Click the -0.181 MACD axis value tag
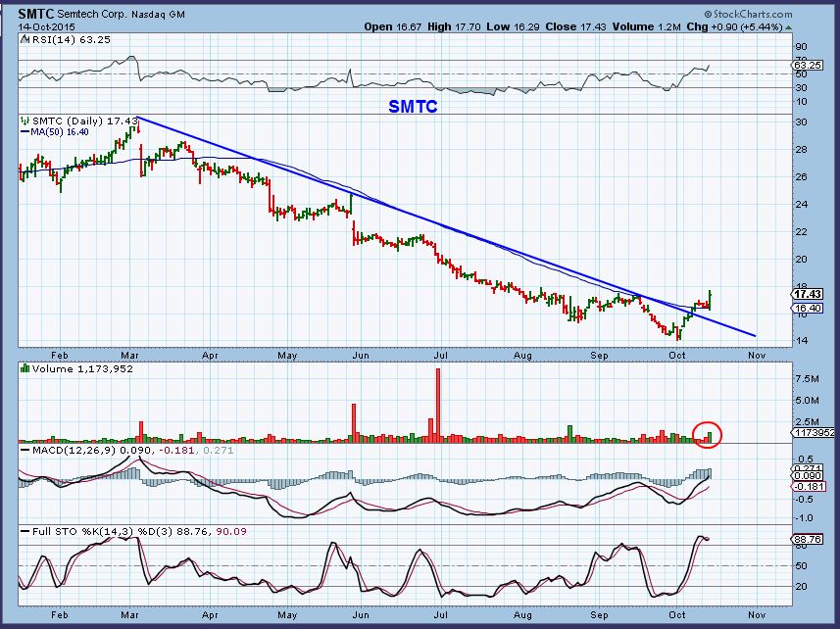Image resolution: width=840 pixels, height=629 pixels. click(808, 486)
